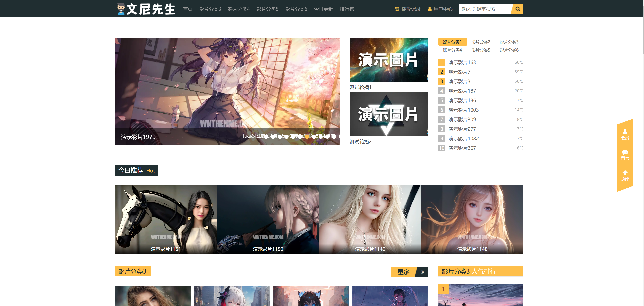Image resolution: width=644 pixels, height=306 pixels.
Task: Click the 更多 button for 影片分类3
Action: [x=403, y=272]
